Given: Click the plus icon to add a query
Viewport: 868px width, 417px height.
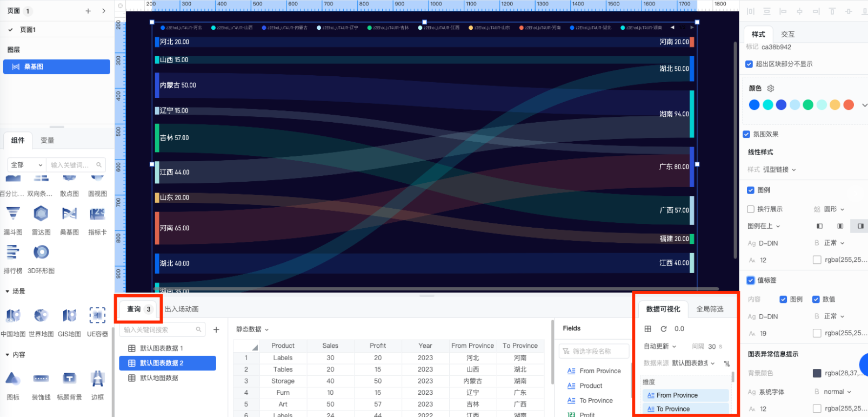Looking at the screenshot, I should (x=216, y=329).
